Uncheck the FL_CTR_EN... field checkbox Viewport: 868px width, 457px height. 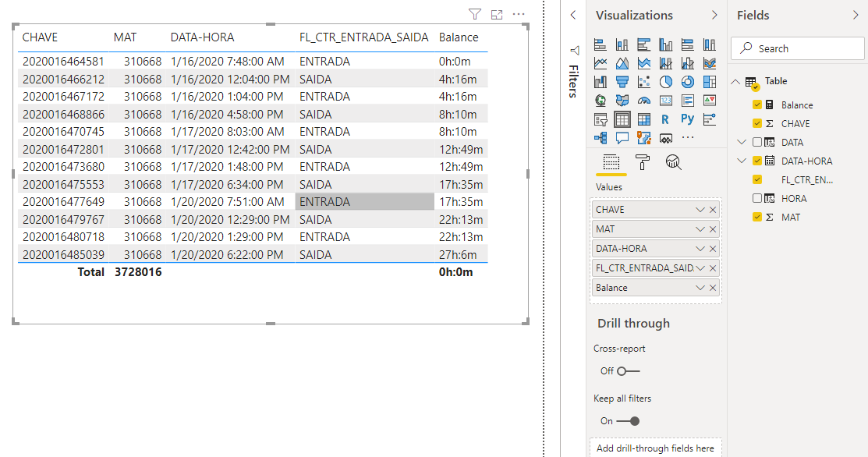click(756, 180)
